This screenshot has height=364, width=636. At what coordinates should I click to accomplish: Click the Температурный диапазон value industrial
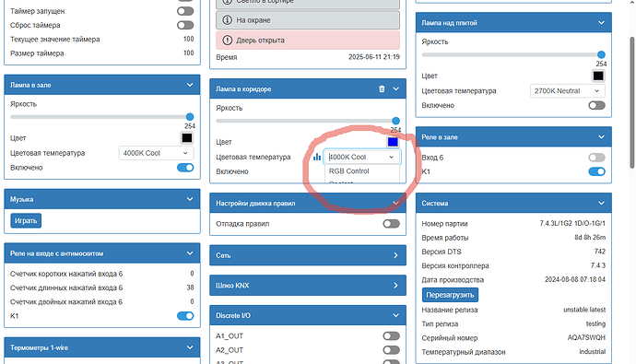tap(592, 351)
